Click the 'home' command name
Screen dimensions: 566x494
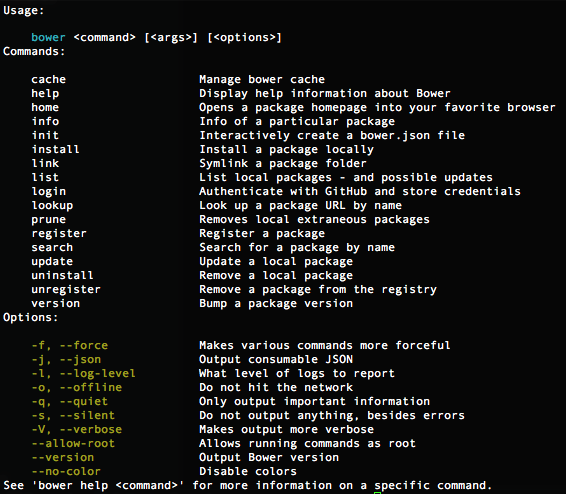45,108
